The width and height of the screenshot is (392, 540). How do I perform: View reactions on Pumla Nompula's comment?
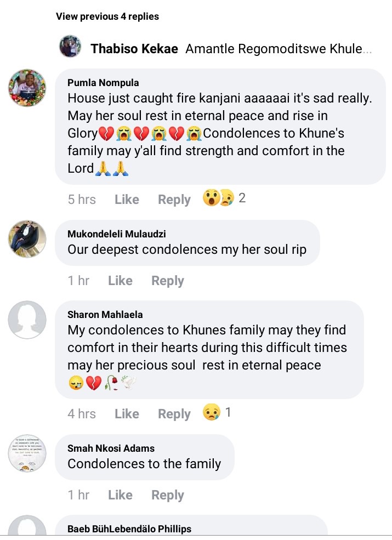[224, 198]
